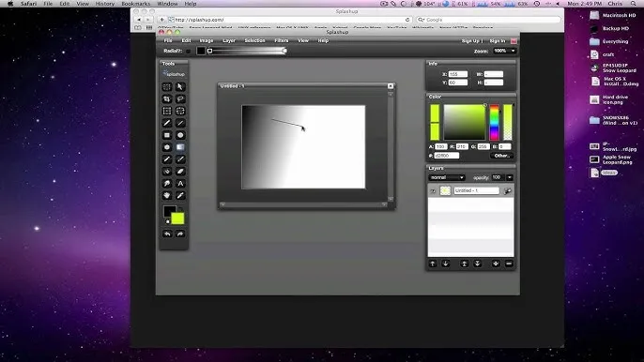Screen dimensions: 644x362
Task: Move layer up with the up-arrow button
Action: 433,264
